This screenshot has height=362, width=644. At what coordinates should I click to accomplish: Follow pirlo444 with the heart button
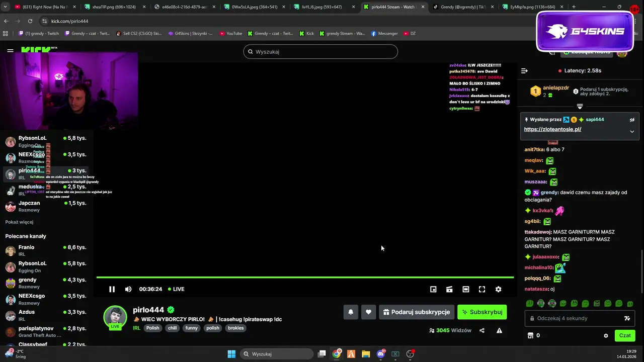[368, 312]
